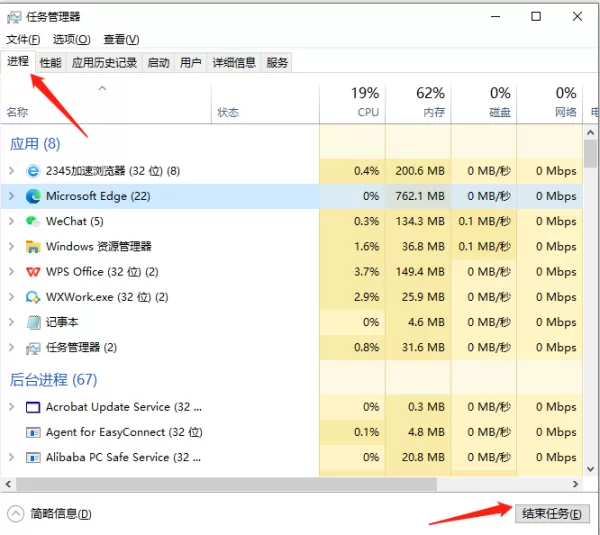Click the 3.7% CPU value
Image resolution: width=600 pixels, height=535 pixels.
366,272
